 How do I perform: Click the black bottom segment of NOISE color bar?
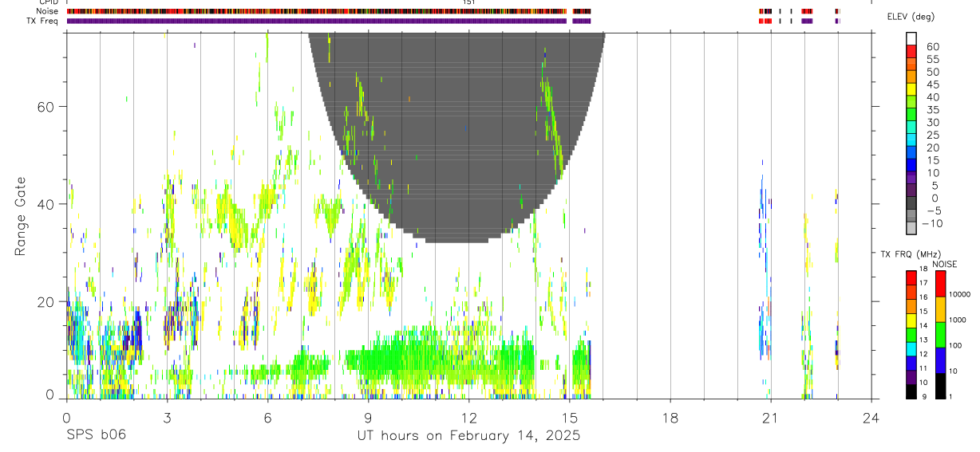(x=940, y=386)
